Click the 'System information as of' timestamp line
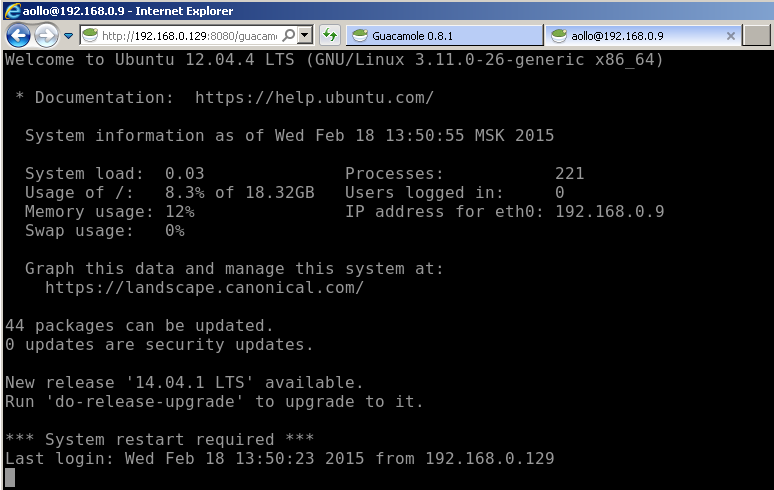The image size is (774, 490). click(x=290, y=135)
